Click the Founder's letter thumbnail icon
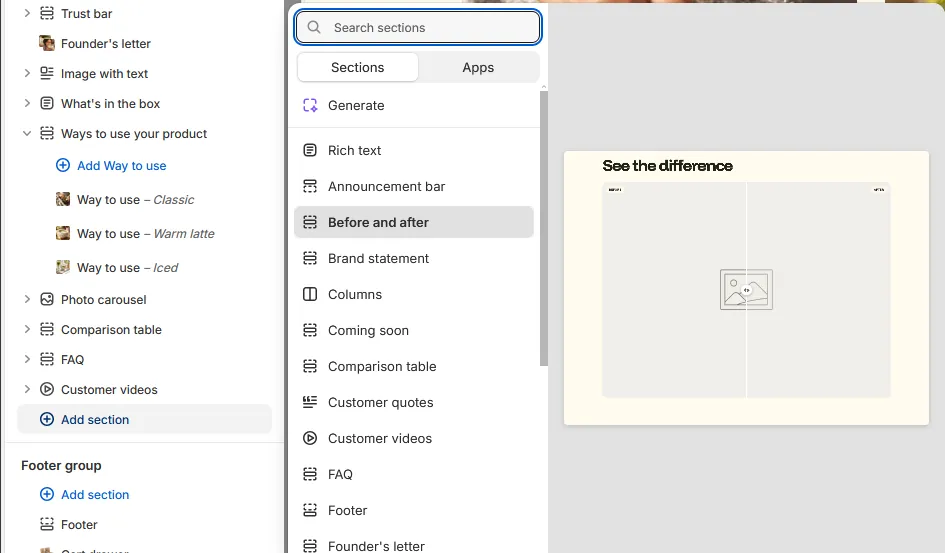 tap(46, 43)
